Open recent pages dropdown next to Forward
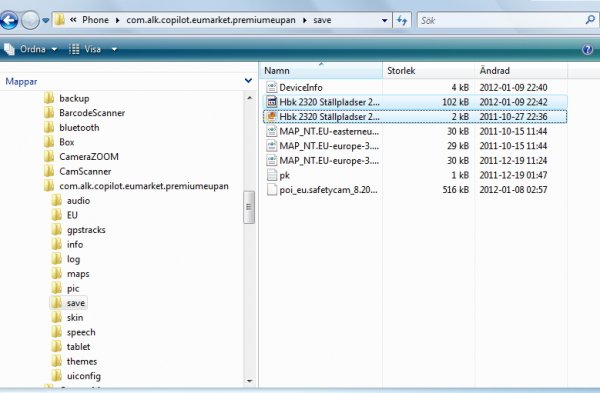Image resolution: width=600 pixels, height=393 pixels. click(46, 21)
